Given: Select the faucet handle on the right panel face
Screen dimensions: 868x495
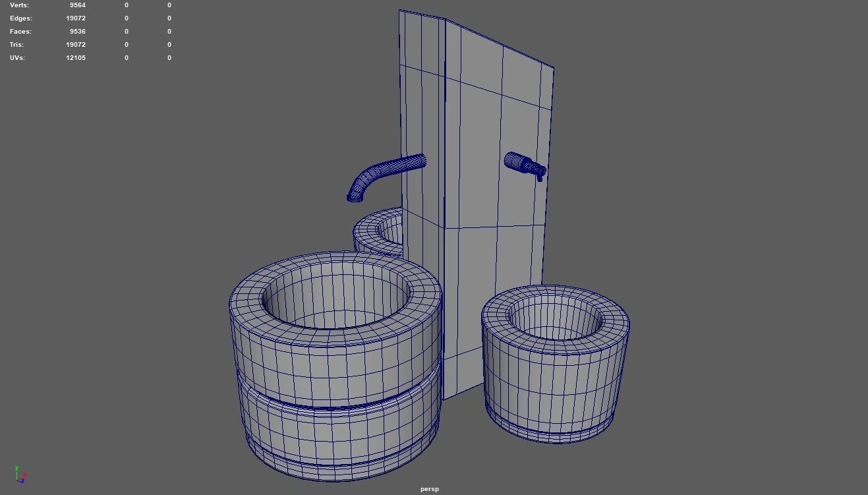Looking at the screenshot, I should click(x=525, y=165).
